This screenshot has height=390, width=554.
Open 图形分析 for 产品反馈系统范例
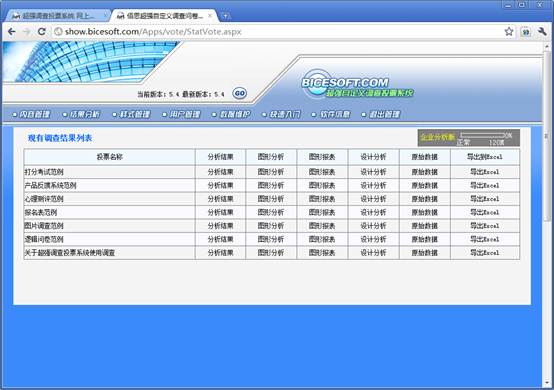[x=271, y=185]
